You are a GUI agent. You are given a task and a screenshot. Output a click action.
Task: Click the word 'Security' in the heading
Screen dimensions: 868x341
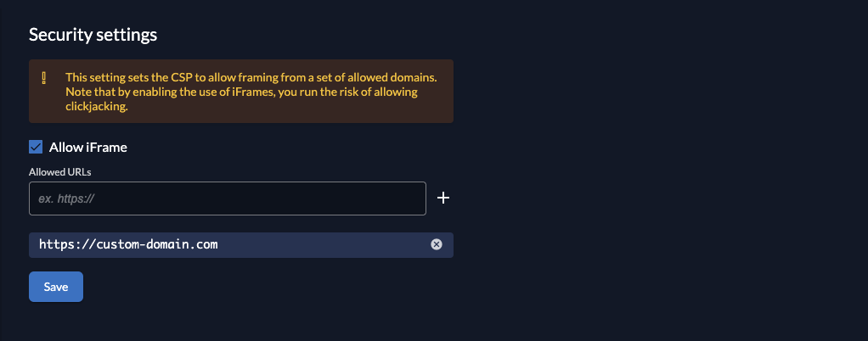click(57, 35)
